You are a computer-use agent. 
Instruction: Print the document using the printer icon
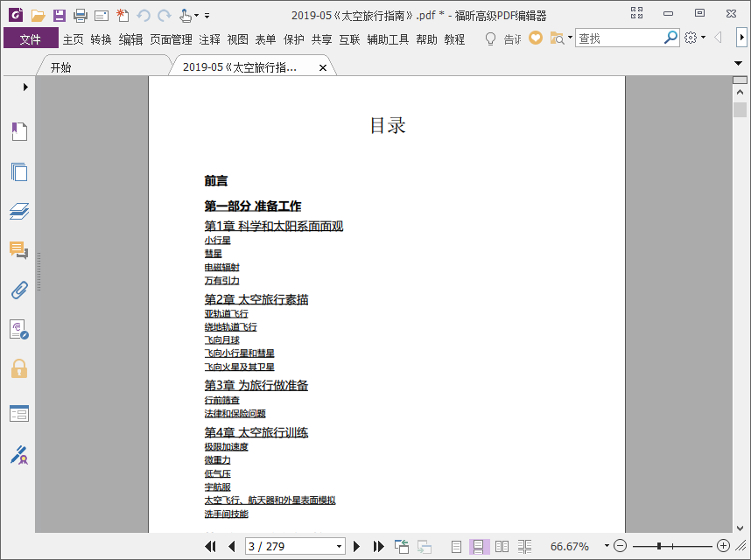(x=81, y=16)
